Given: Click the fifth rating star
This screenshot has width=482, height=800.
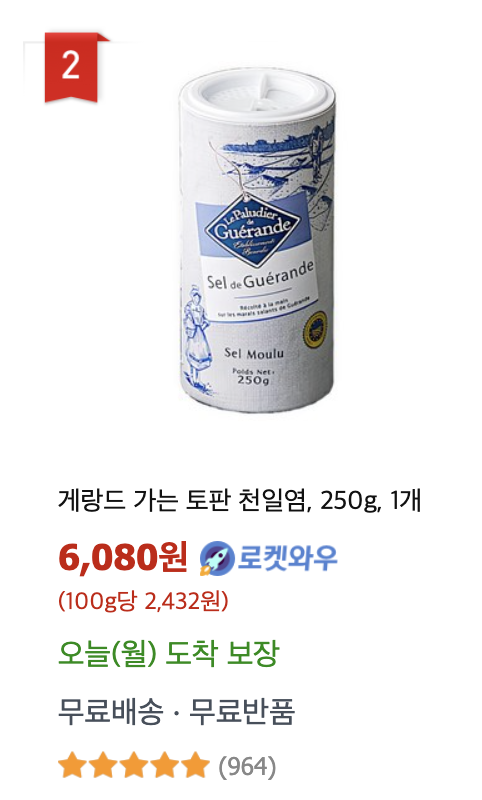Looking at the screenshot, I should click(195, 766).
